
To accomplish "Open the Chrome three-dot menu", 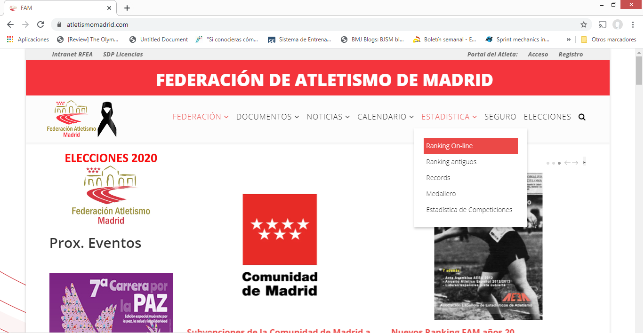I will pos(633,24).
